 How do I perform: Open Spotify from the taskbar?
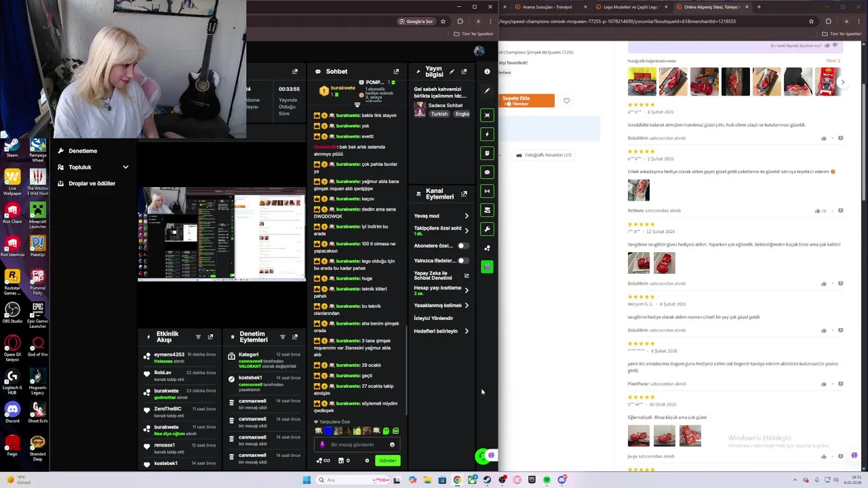click(x=547, y=480)
